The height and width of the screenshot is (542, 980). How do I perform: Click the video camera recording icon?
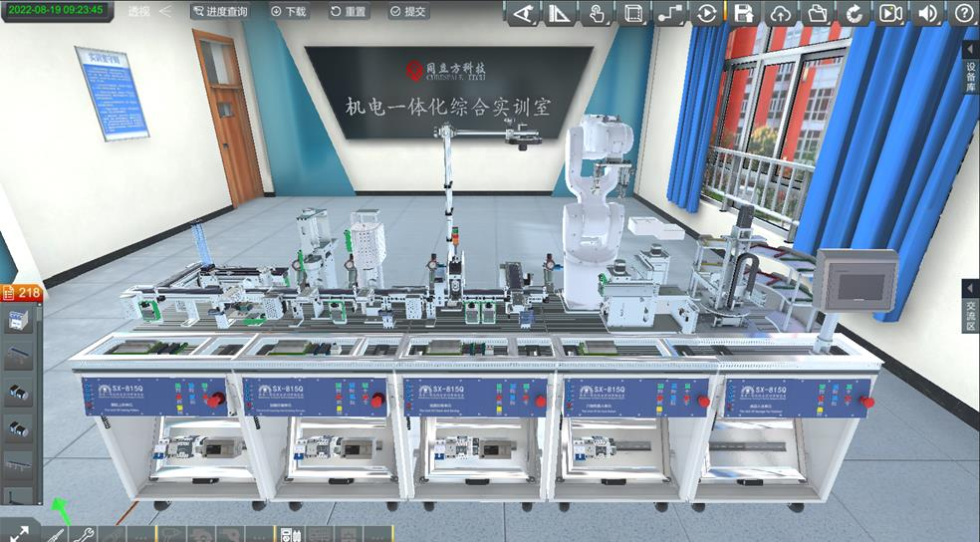click(x=890, y=13)
